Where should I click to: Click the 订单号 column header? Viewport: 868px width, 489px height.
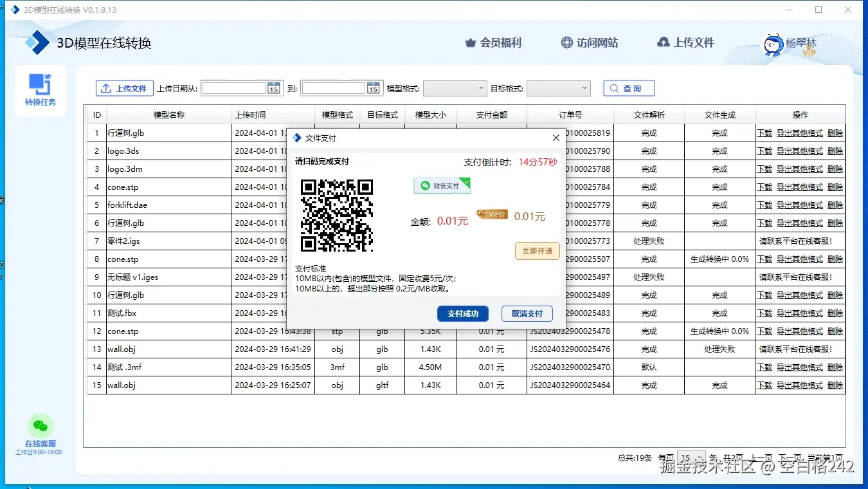(x=570, y=115)
